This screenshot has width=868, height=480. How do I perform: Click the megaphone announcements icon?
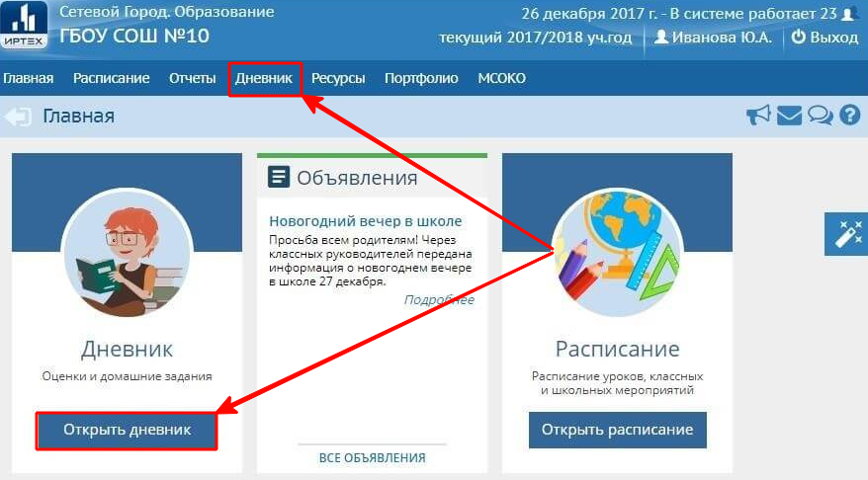758,115
